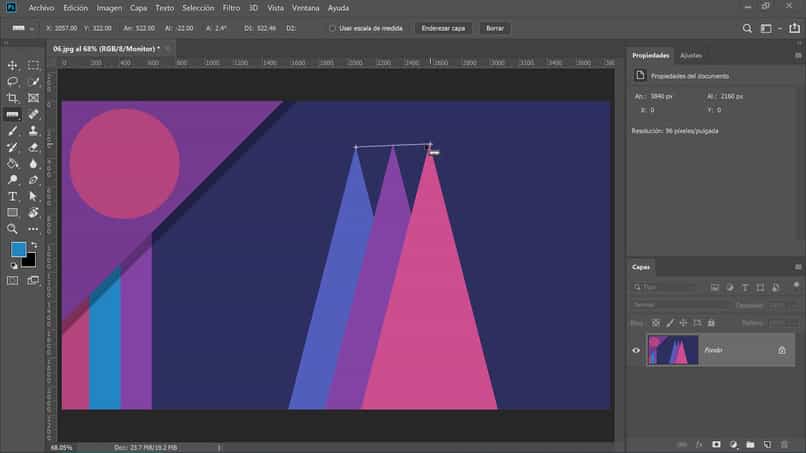Select the Fondo layer thumbnail
This screenshot has height=453, width=806.
click(673, 350)
